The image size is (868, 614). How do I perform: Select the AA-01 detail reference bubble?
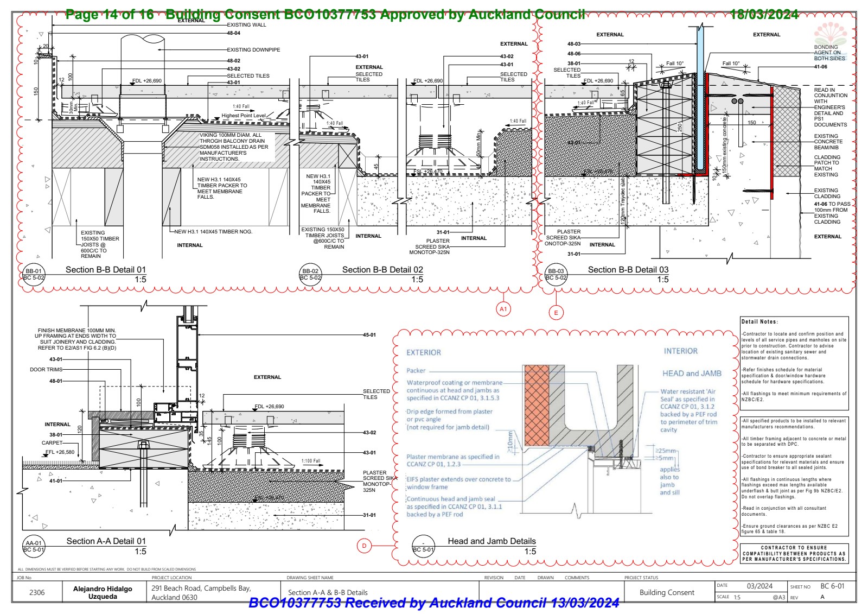34,546
